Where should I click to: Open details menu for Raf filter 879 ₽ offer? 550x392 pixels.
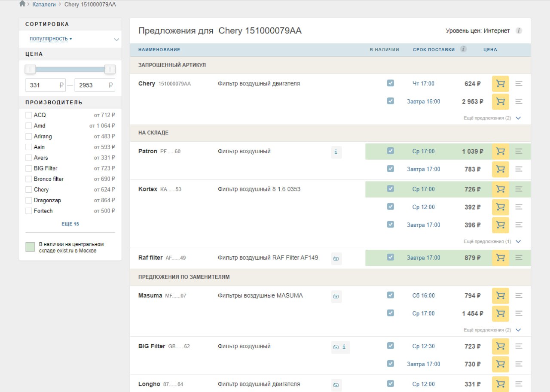[519, 258]
